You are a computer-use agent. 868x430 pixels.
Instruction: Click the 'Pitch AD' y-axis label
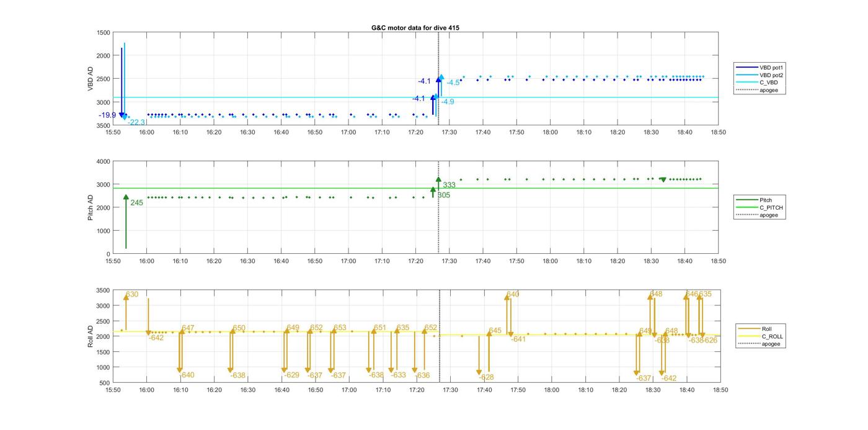(x=91, y=208)
